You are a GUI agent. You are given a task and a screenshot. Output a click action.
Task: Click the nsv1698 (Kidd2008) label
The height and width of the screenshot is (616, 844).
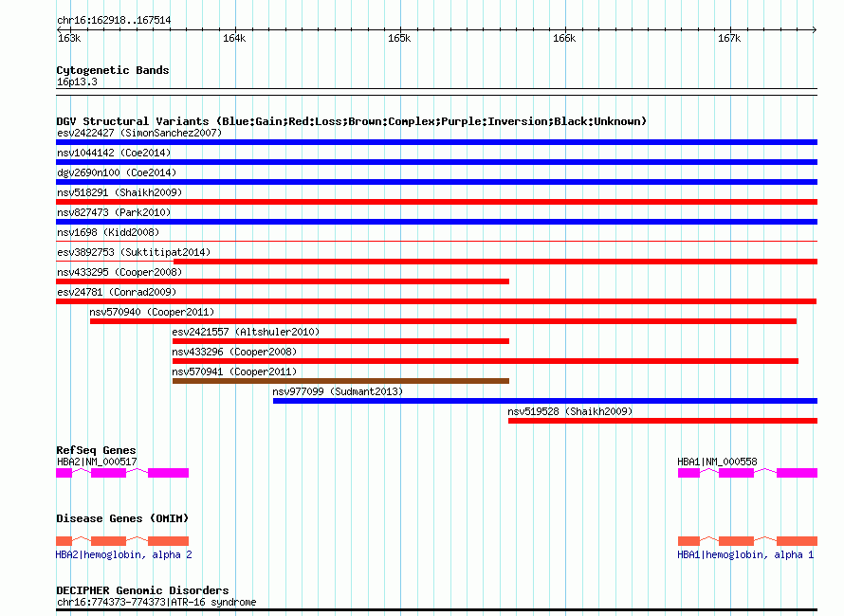click(x=108, y=232)
